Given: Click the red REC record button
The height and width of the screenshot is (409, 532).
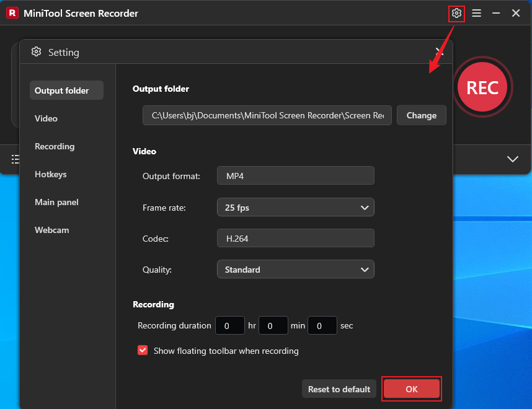Looking at the screenshot, I should [483, 87].
